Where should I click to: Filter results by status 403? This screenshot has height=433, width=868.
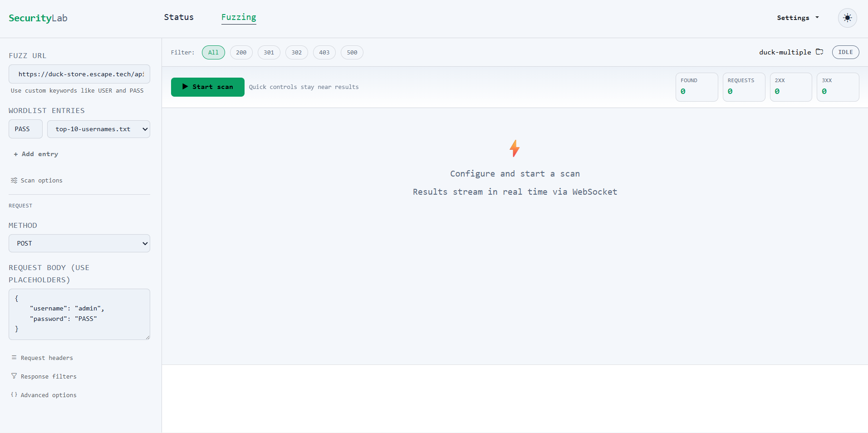(x=324, y=52)
